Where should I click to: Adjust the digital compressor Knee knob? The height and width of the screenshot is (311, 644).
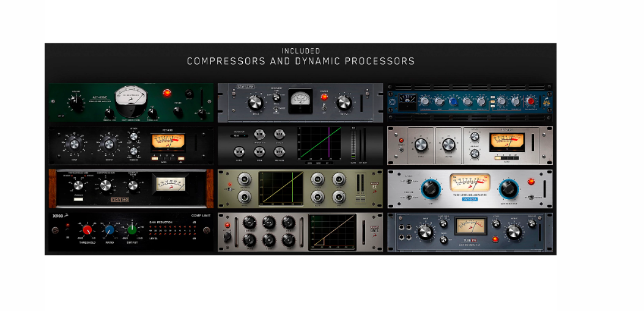click(259, 152)
